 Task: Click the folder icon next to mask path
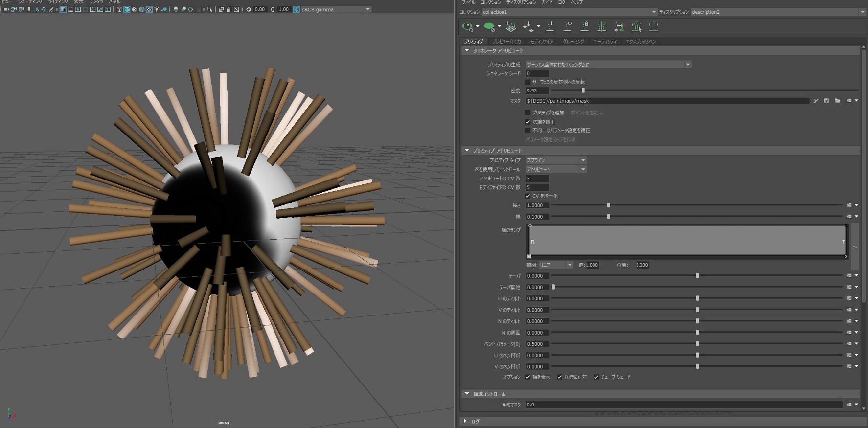838,101
